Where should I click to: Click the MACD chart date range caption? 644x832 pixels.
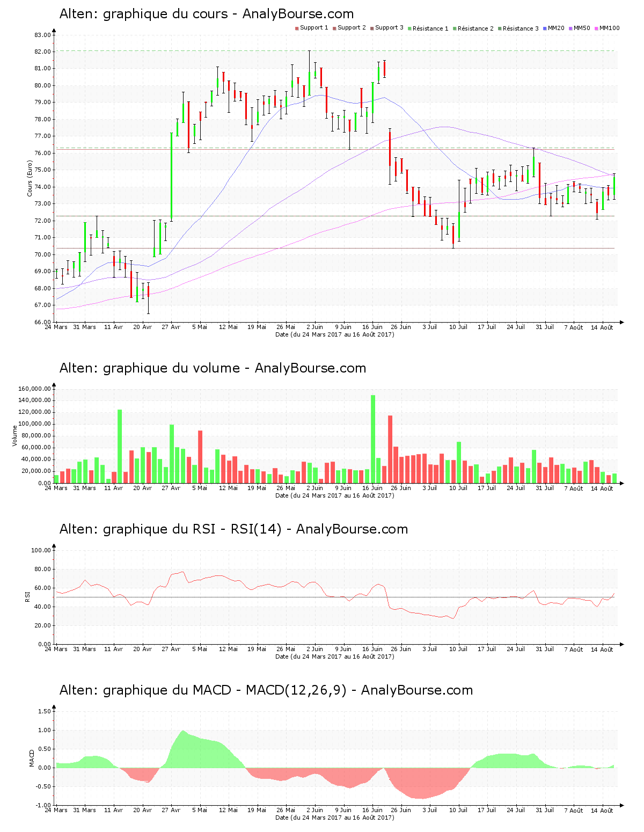click(334, 818)
